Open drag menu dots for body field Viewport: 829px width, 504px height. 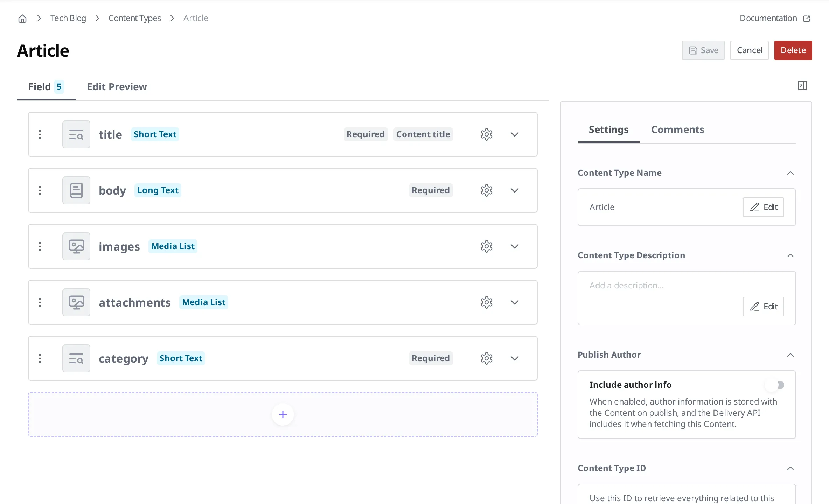point(40,190)
